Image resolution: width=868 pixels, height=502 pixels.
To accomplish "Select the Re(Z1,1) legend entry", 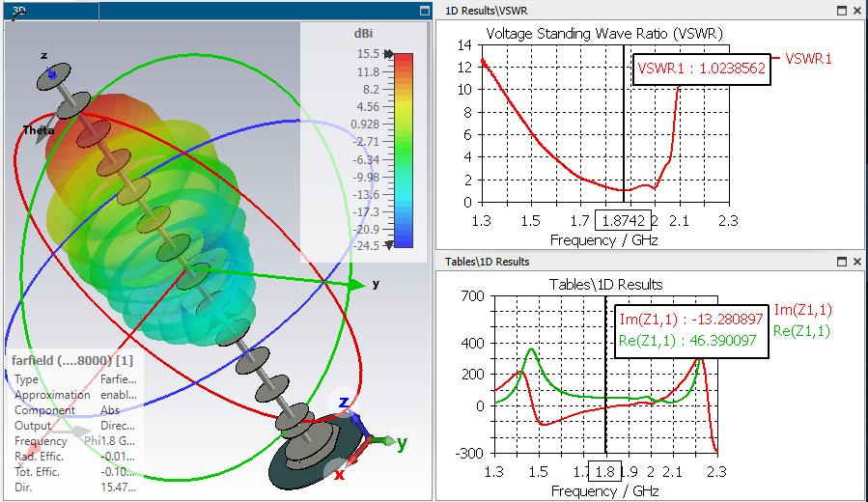I will 801,331.
